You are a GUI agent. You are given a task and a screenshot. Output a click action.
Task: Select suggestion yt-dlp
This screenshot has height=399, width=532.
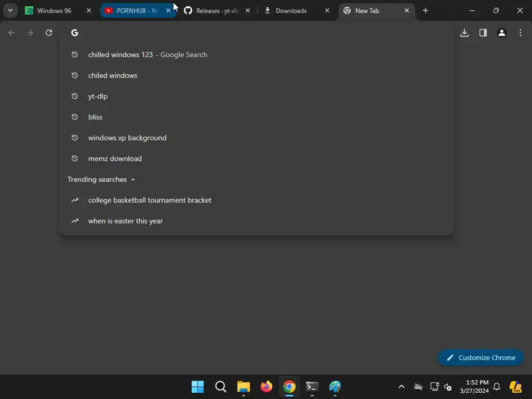click(x=257, y=96)
